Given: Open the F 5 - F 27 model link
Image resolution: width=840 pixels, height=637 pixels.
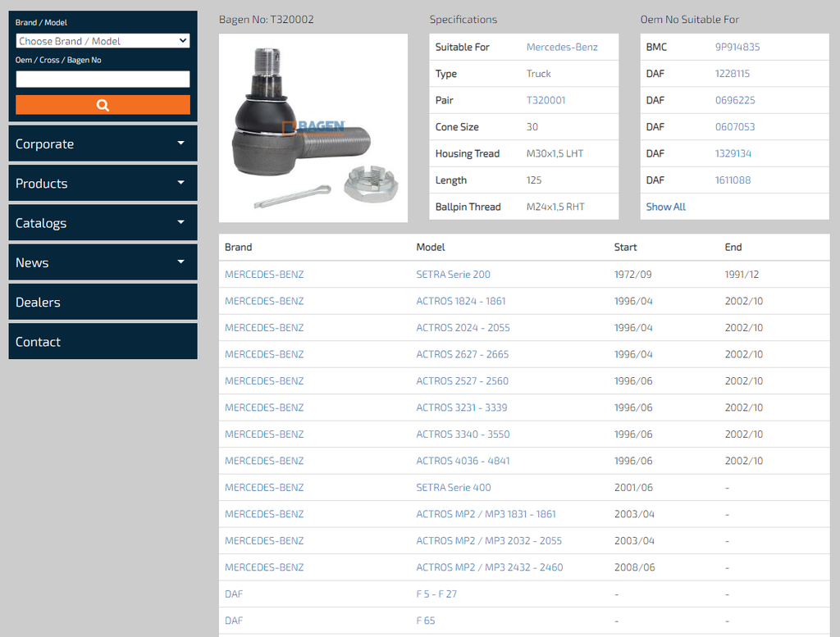Looking at the screenshot, I should [x=436, y=594].
